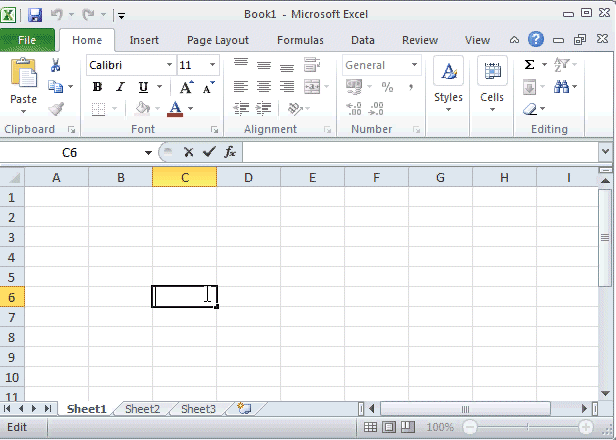
Task: Select the Format Painter brush
Action: [x=56, y=109]
